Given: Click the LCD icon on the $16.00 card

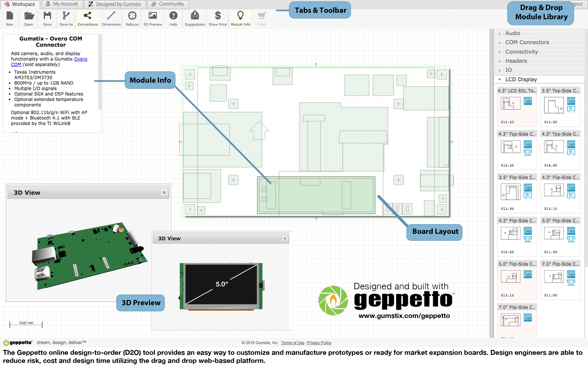Looking at the screenshot, I should pos(571,144).
